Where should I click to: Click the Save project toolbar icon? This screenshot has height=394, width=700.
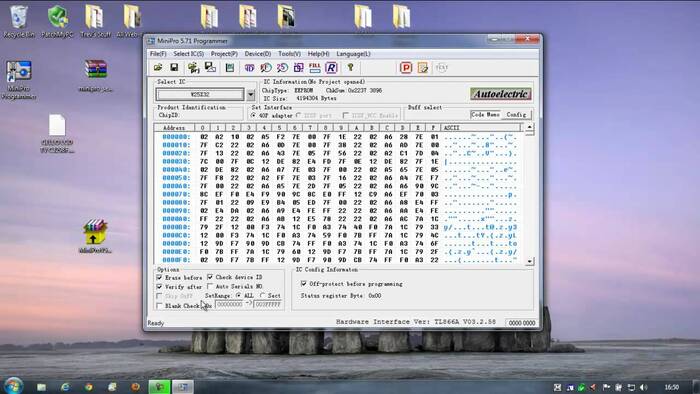point(210,67)
